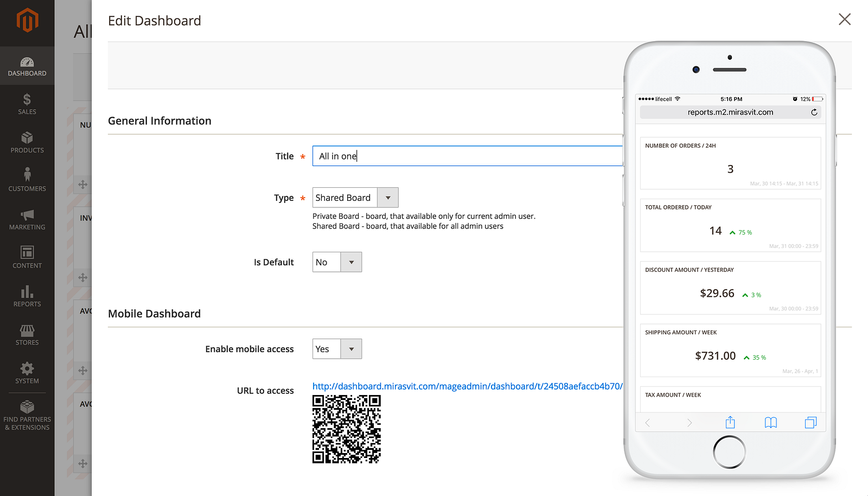Open the Marketing menu
This screenshot has width=868, height=496.
click(x=27, y=219)
